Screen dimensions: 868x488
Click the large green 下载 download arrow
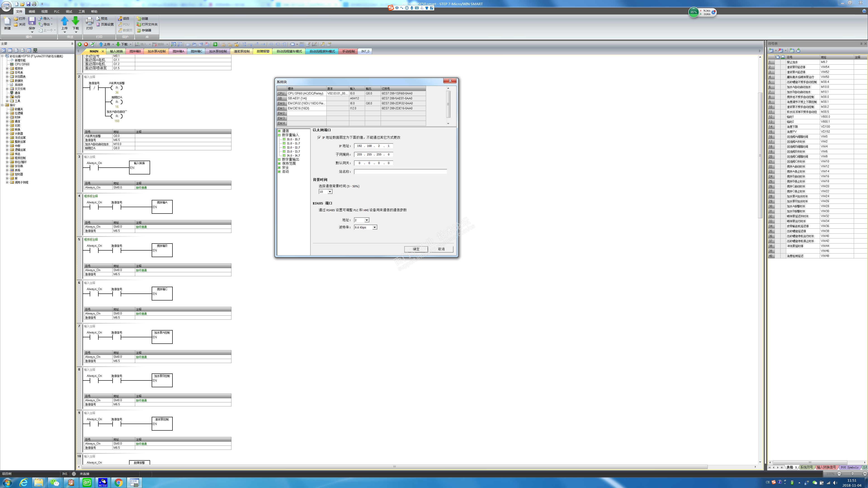76,21
